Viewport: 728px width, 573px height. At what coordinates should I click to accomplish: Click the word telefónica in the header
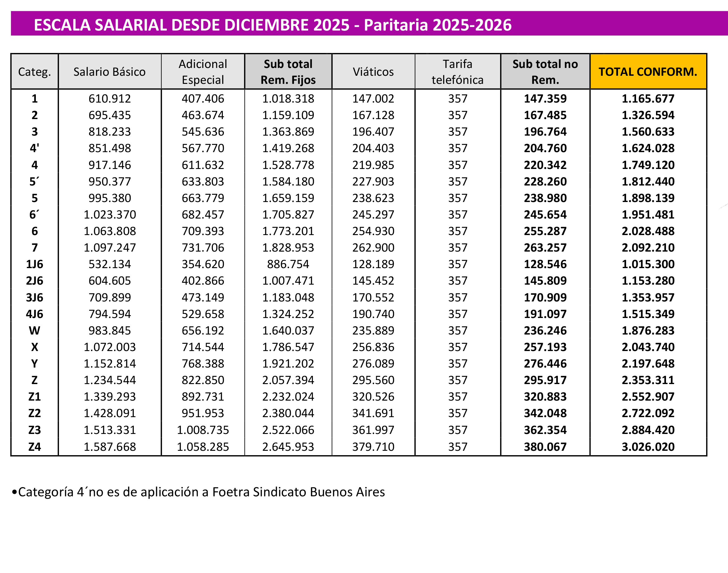click(x=457, y=80)
